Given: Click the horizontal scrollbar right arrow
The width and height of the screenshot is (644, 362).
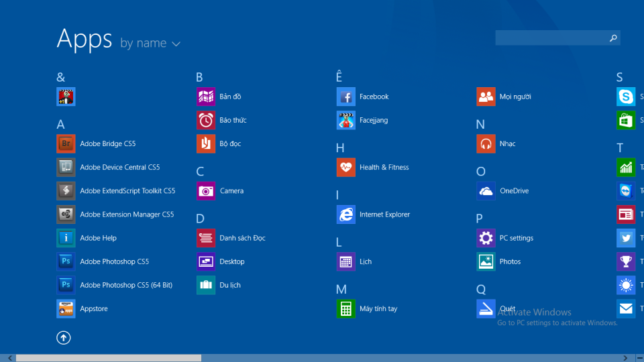Looking at the screenshot, I should [625, 358].
